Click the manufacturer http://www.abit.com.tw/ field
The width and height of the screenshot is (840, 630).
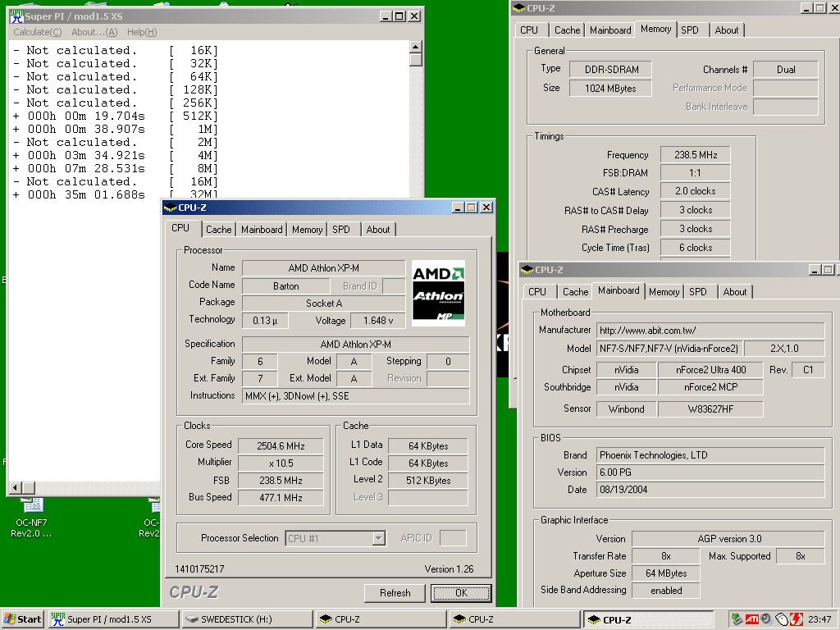[x=710, y=331]
